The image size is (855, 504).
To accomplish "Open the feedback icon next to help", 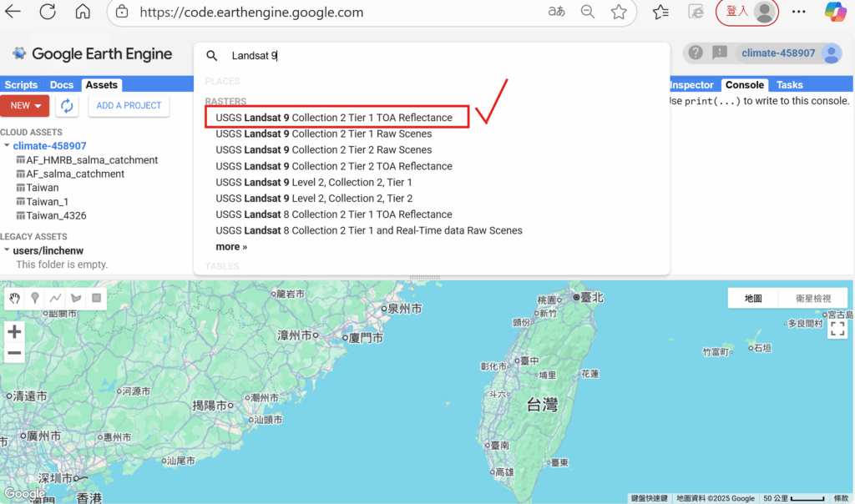I will [x=720, y=53].
